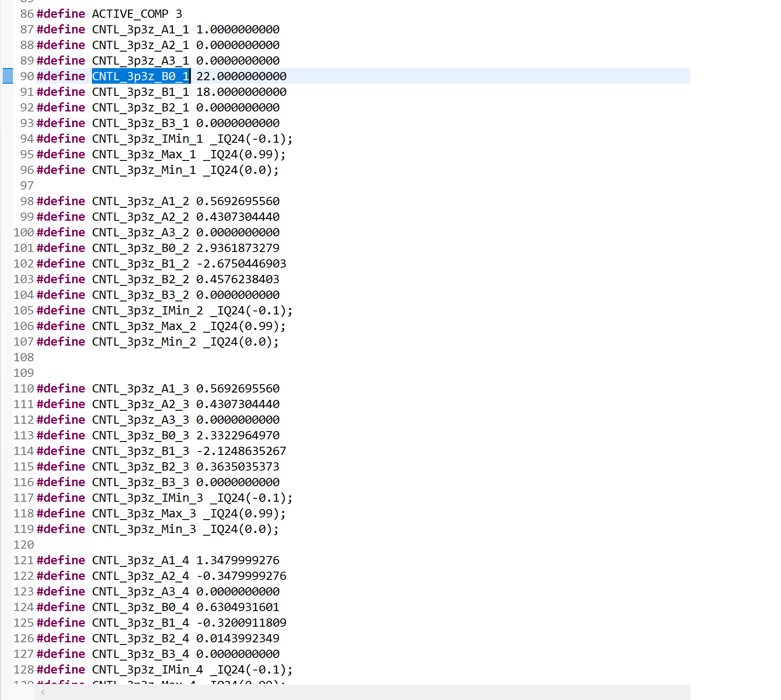Click the #define keyword on line 119

coord(61,529)
